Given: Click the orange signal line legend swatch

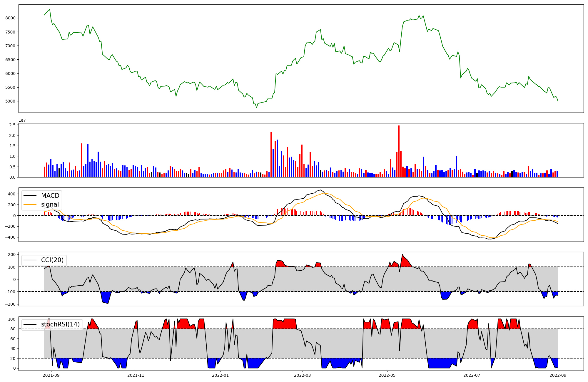Looking at the screenshot, I should click(30, 205).
